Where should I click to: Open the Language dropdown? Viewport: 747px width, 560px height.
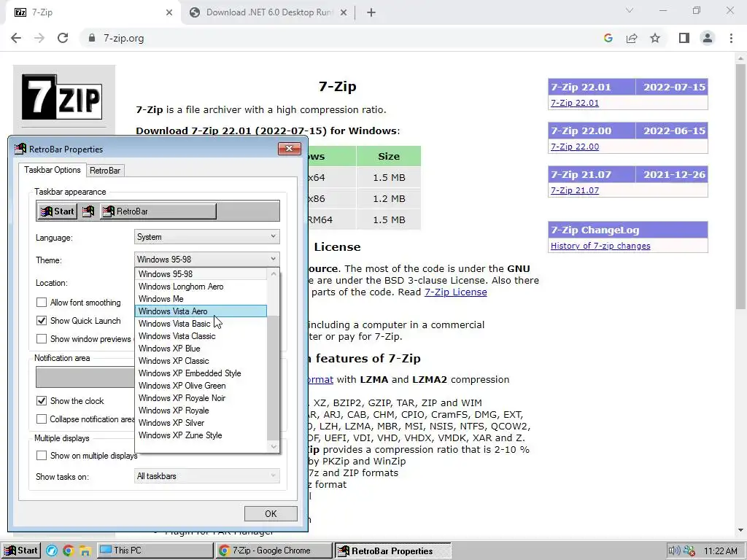(206, 237)
